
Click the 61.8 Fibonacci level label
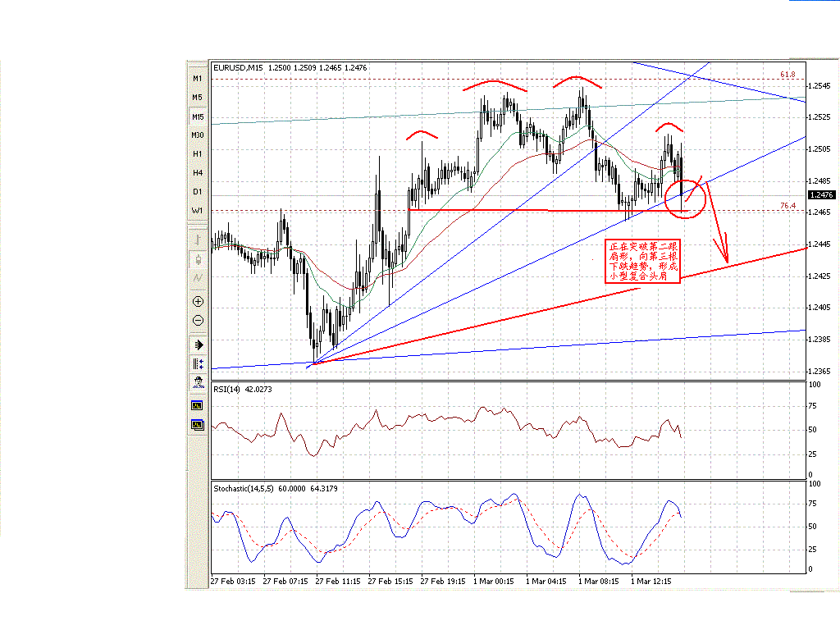(787, 75)
